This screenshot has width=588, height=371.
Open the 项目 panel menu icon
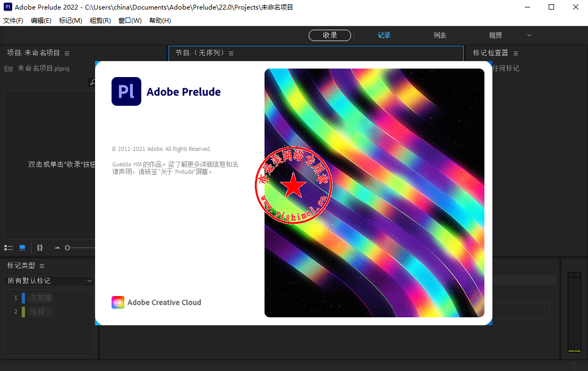[x=67, y=53]
